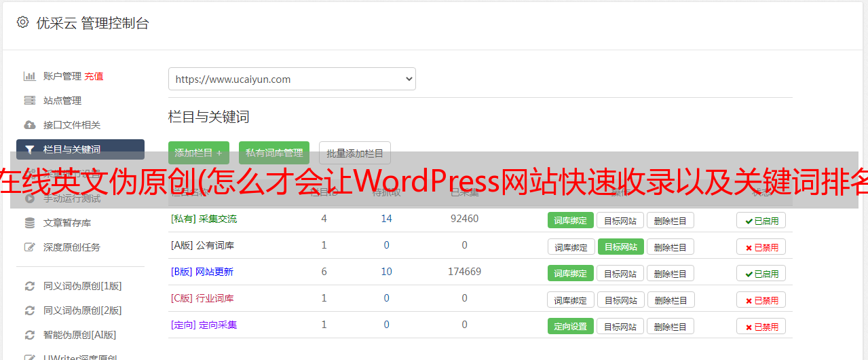Click 目标网站 for 行业词库 row
Viewport: 868px width, 360px height.
pyautogui.click(x=620, y=300)
